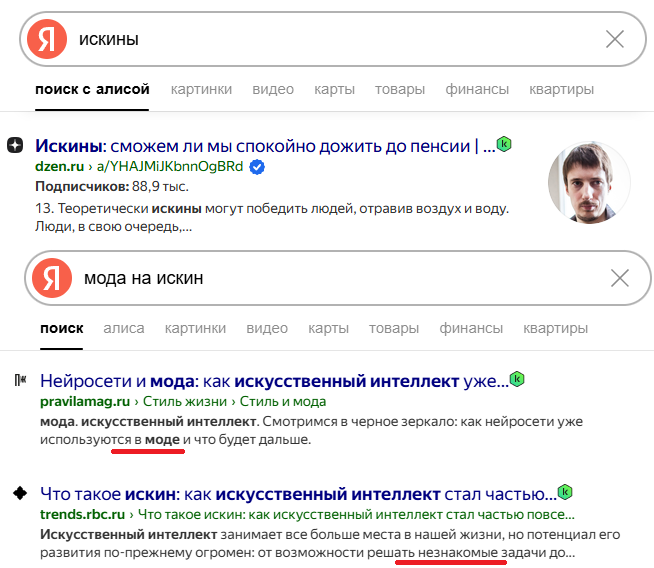Open 'Искины: сможем ли мы спокойно дожить' result
This screenshot has height=568, width=654.
[265, 146]
